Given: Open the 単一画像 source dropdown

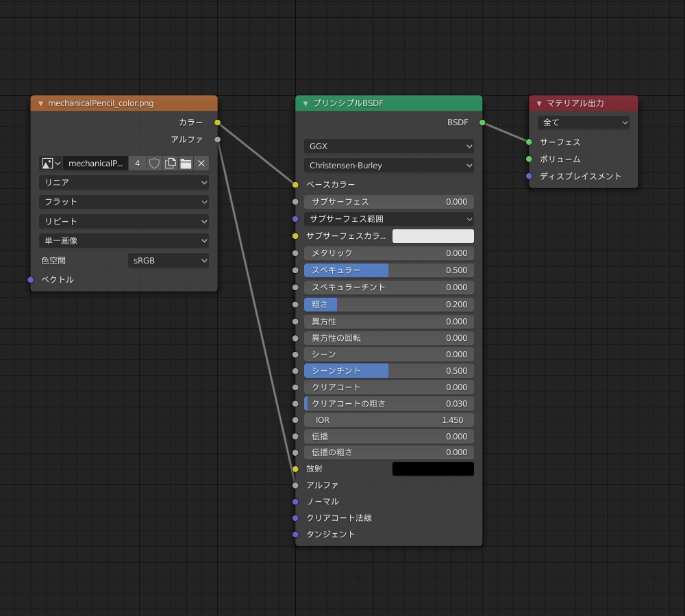Looking at the screenshot, I should pos(124,240).
